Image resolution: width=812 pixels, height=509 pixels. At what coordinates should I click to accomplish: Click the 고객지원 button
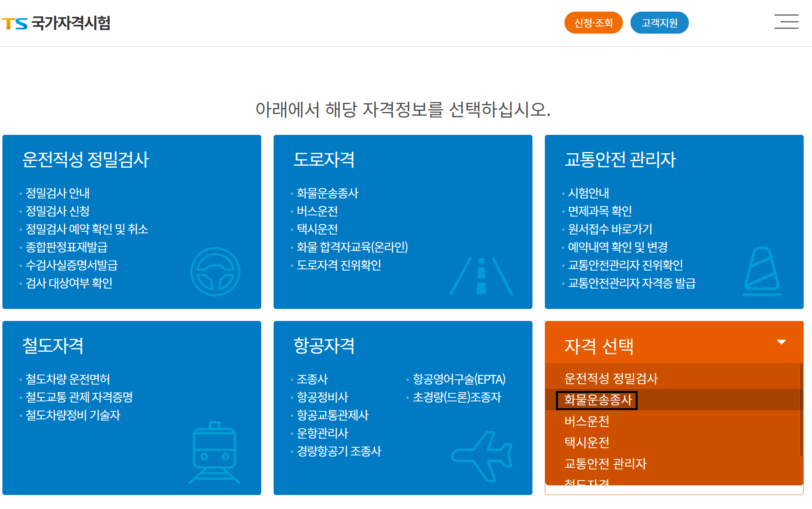660,22
